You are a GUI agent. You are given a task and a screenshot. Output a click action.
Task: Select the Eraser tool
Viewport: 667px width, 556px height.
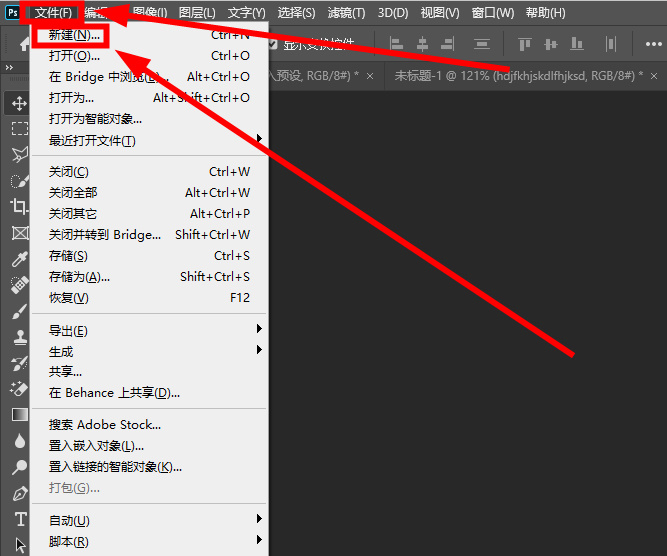tap(20, 389)
